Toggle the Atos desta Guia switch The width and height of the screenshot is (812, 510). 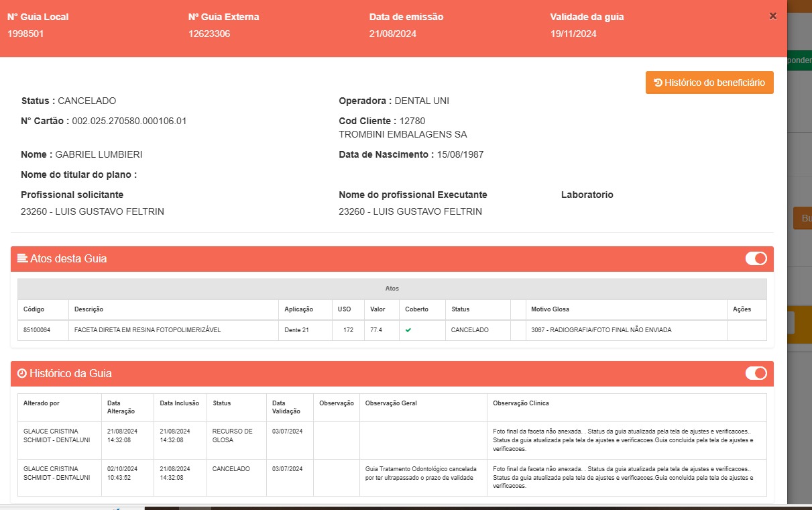pos(756,258)
